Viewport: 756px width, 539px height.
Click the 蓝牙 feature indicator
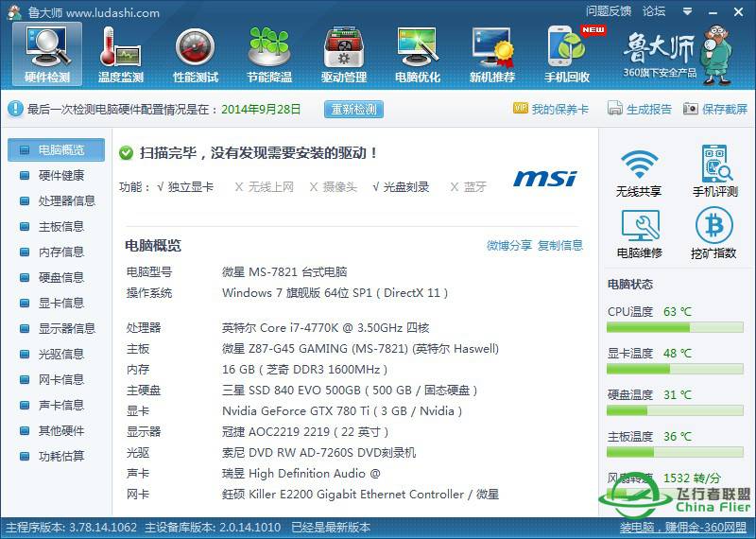click(468, 186)
